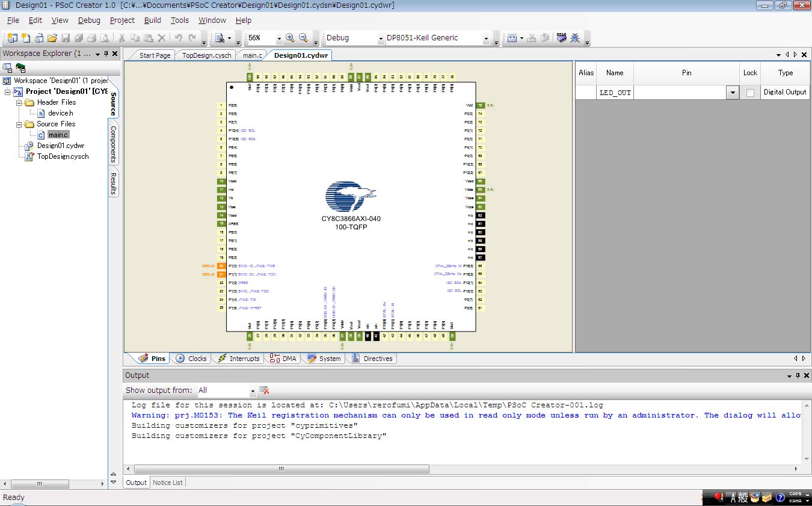The image size is (812, 506).
Task: Switch to the main.c editor tab
Action: [253, 55]
